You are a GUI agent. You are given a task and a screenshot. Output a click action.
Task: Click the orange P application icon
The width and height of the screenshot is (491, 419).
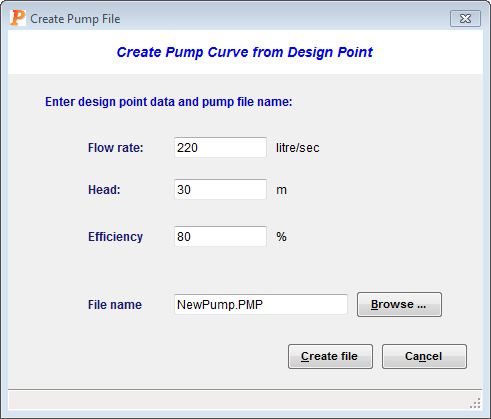[17, 18]
